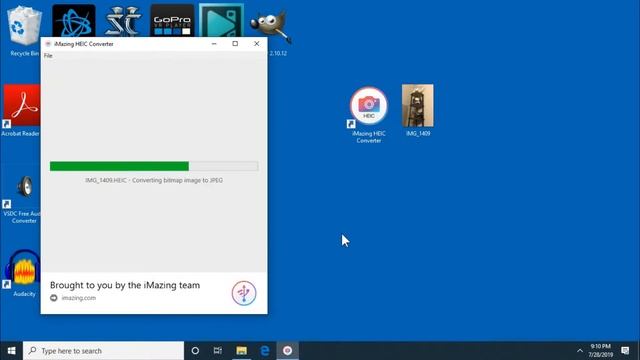Close the iMazing HEIC Converter window
This screenshot has width=640, height=360.
pos(256,44)
